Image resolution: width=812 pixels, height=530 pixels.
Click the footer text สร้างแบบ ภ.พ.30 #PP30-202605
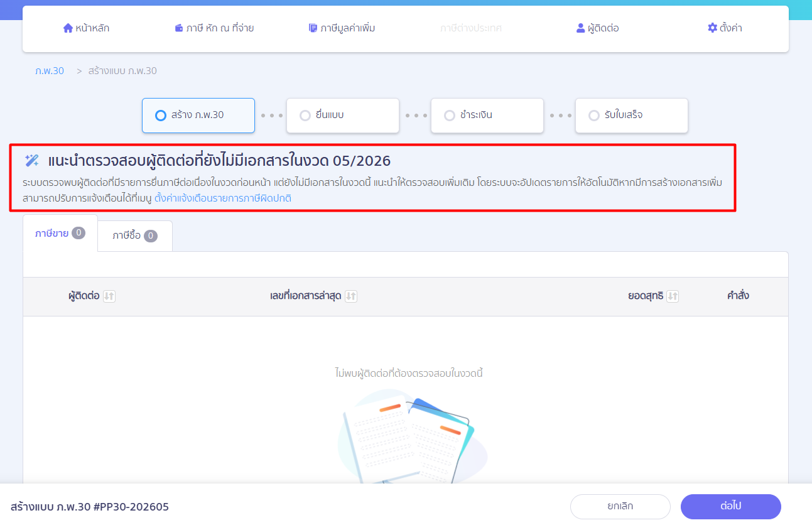(90, 507)
